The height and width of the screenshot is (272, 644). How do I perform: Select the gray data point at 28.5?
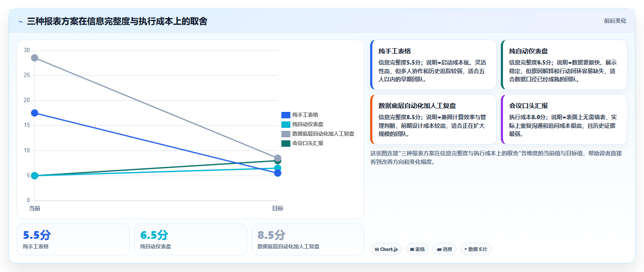[34, 58]
